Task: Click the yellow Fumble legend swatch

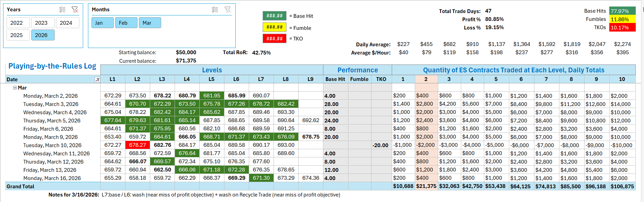Action: [274, 27]
